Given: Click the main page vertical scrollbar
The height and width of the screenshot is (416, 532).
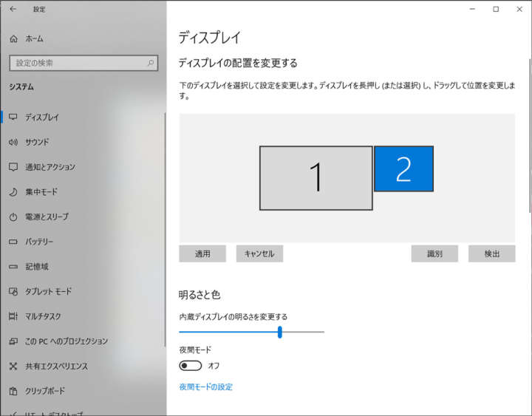Looking at the screenshot, I should click(530, 136).
